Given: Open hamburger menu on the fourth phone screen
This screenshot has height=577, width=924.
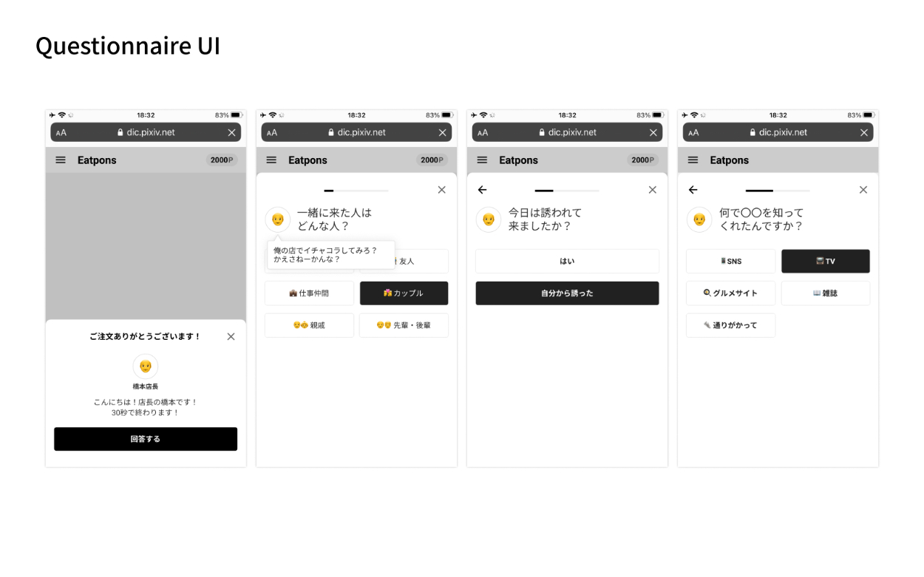Looking at the screenshot, I should (693, 160).
